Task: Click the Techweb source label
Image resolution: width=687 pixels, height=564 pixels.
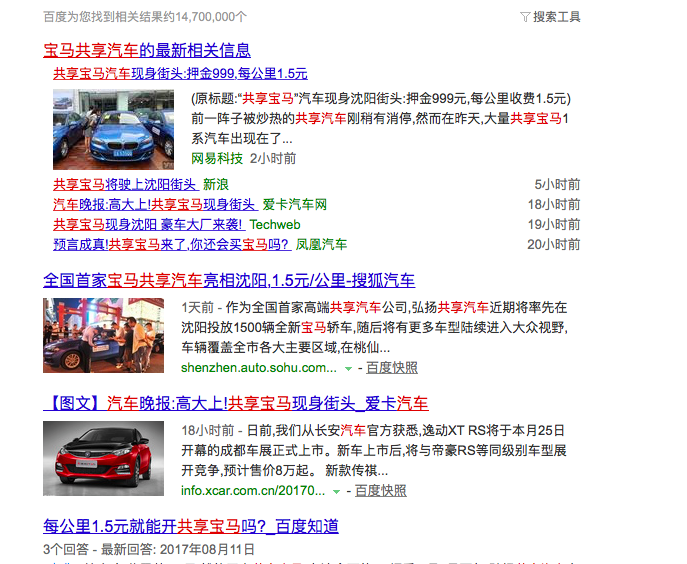Action: click(x=275, y=225)
